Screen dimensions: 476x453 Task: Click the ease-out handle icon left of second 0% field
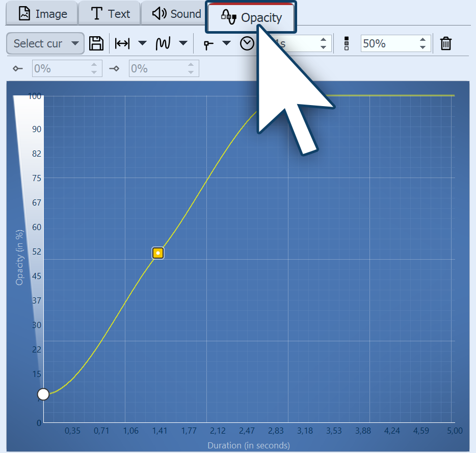click(115, 69)
